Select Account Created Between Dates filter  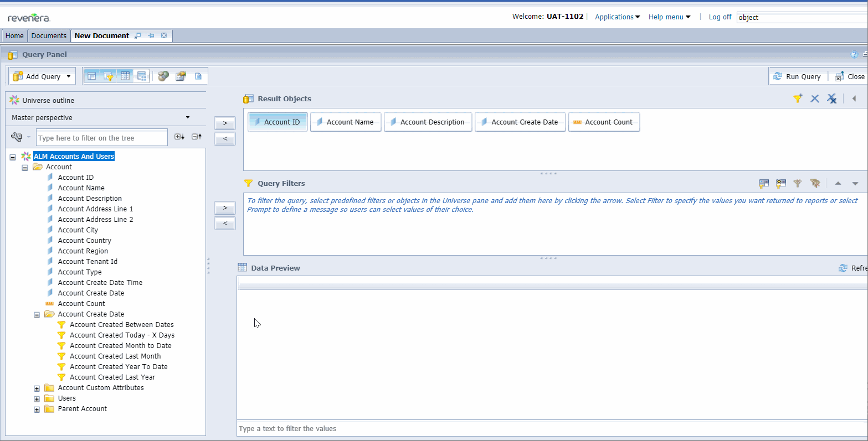[122, 324]
